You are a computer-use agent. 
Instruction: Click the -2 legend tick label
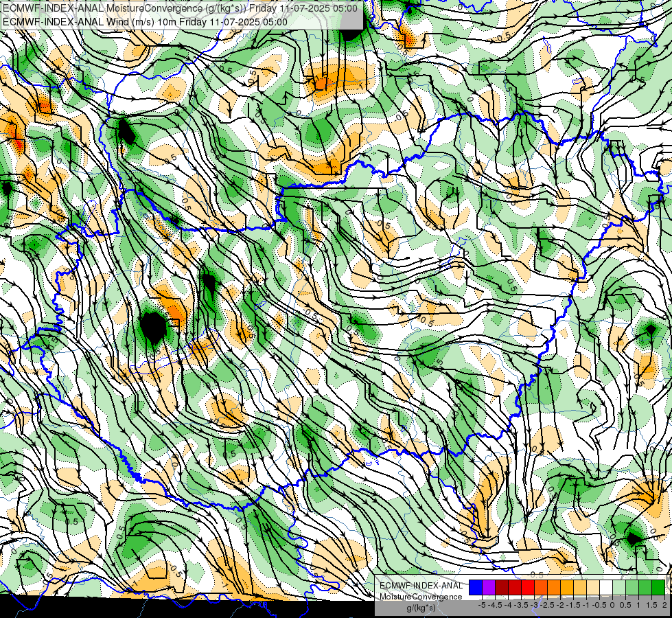(x=561, y=605)
